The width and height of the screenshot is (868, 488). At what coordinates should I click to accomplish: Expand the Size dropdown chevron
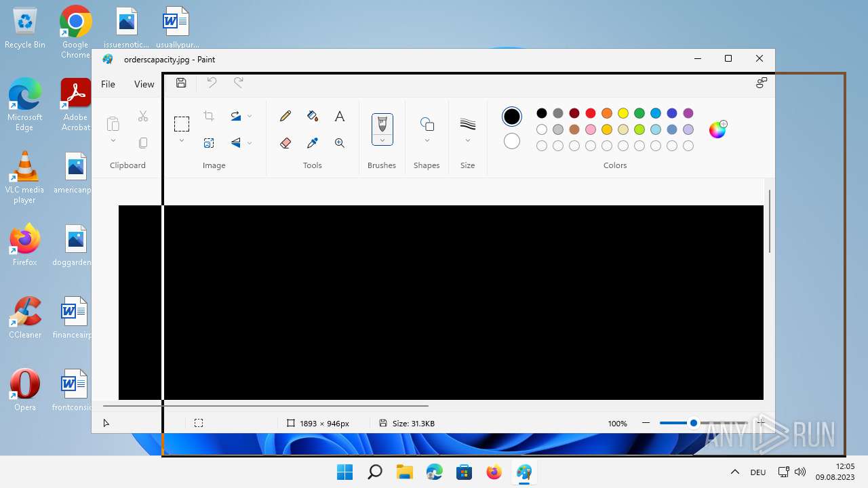pos(468,141)
